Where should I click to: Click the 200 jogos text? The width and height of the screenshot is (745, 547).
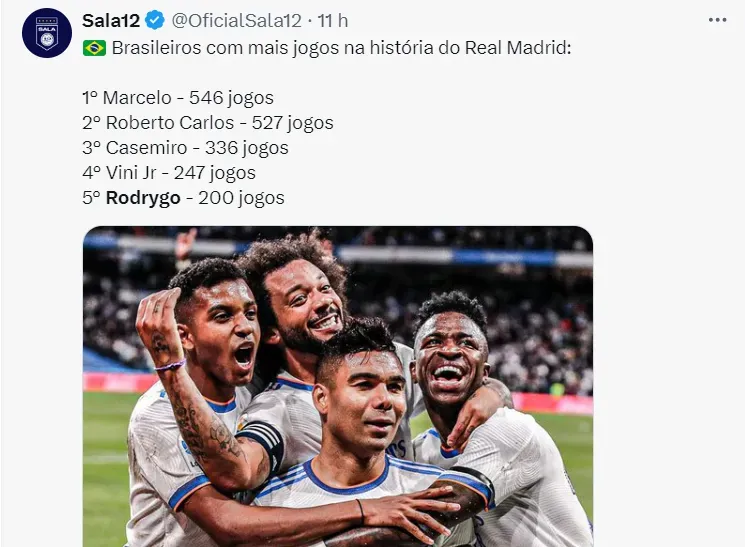click(x=241, y=198)
